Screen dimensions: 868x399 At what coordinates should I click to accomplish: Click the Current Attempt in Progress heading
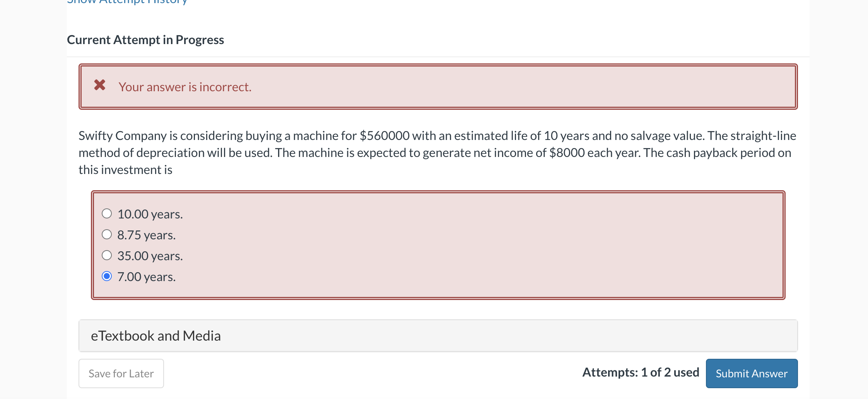click(x=145, y=39)
